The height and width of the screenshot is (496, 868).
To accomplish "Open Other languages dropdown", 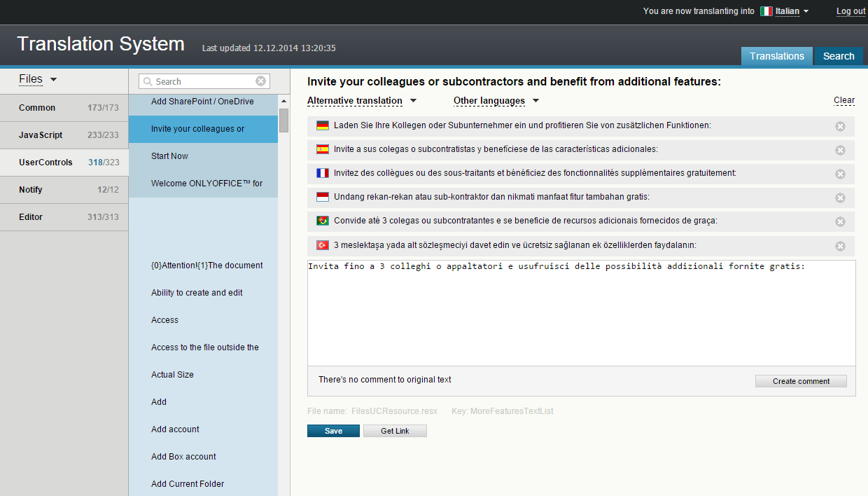I will coord(496,101).
